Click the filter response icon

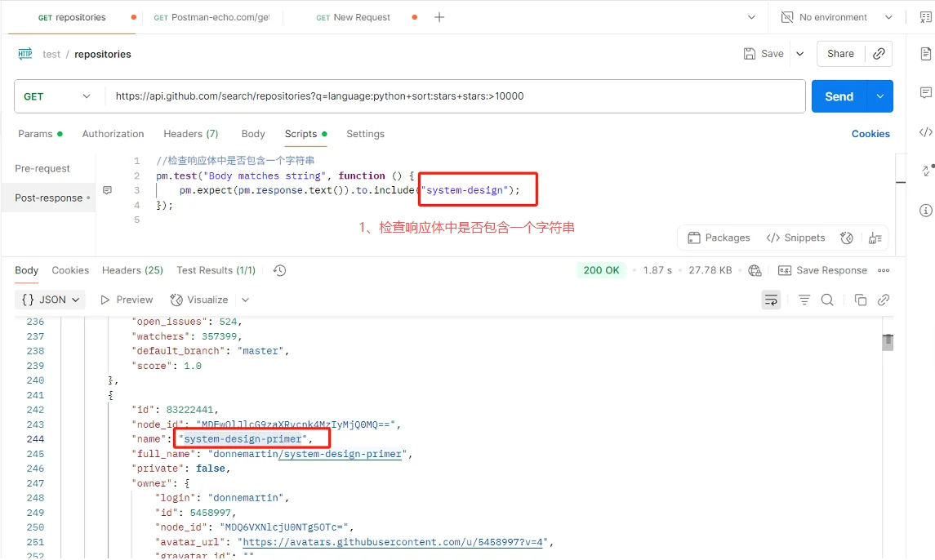[804, 300]
